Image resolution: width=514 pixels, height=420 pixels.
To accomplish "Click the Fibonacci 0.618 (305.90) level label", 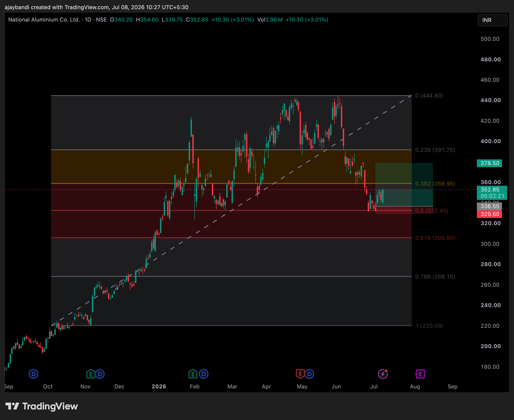I will (x=435, y=238).
